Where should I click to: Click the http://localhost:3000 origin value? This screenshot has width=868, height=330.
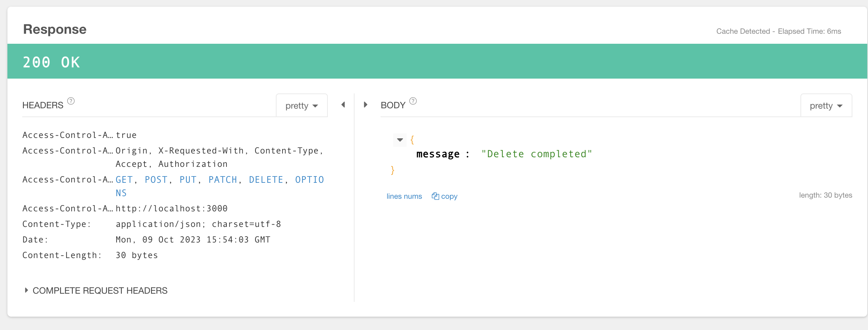172,208
